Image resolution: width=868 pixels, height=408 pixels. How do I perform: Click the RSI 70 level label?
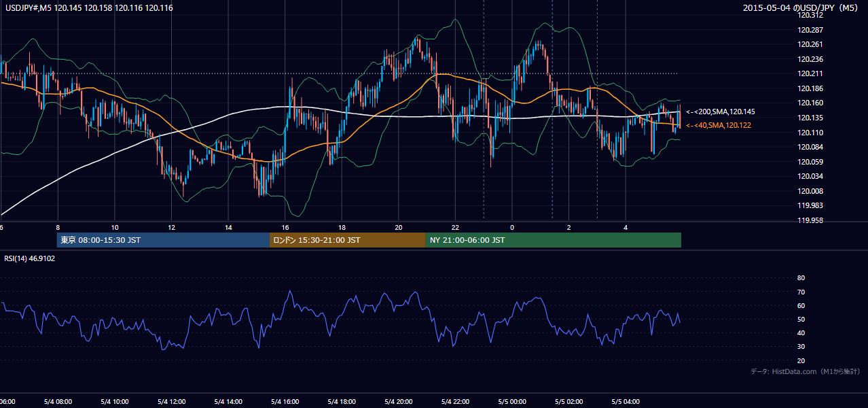point(801,292)
